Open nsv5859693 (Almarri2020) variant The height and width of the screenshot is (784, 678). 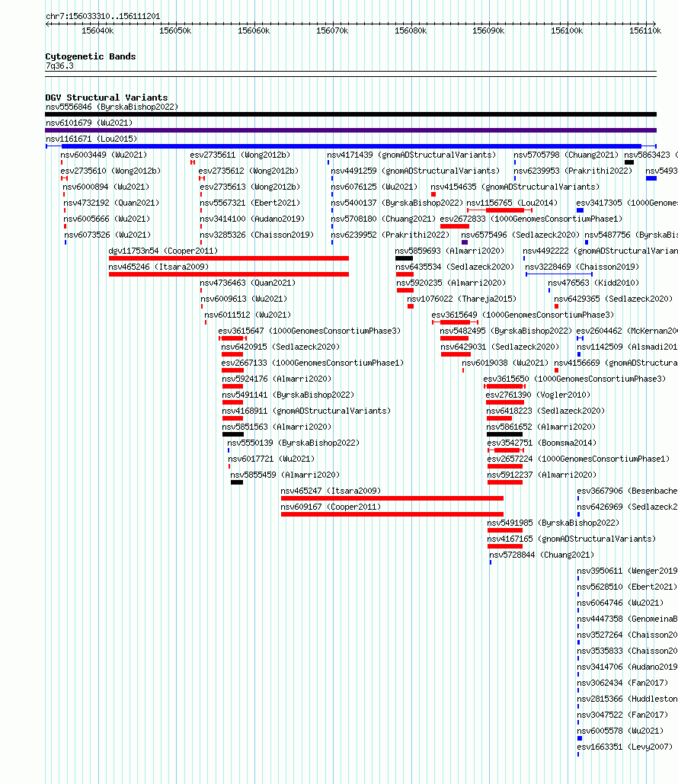[x=449, y=251]
